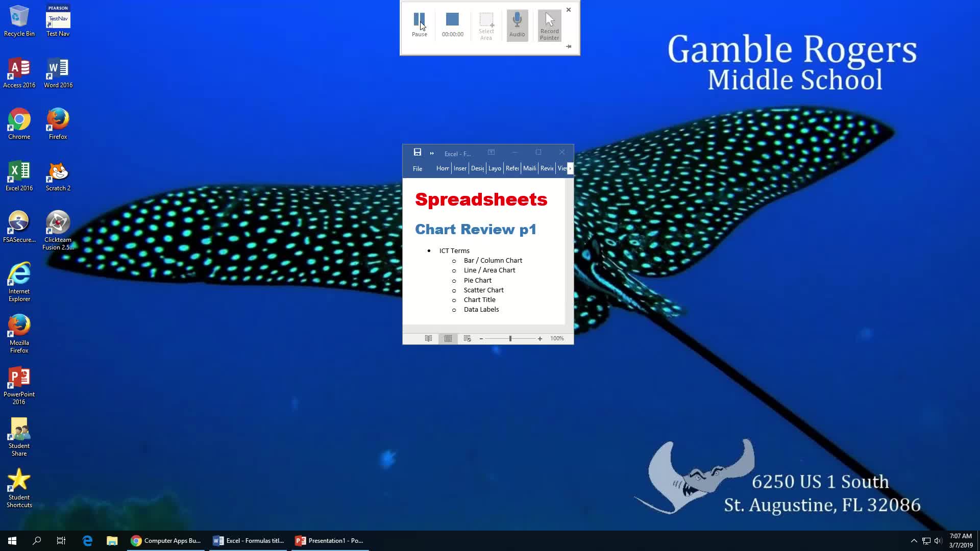Click the Spreadsheets heading text
The image size is (980, 551).
(x=481, y=199)
